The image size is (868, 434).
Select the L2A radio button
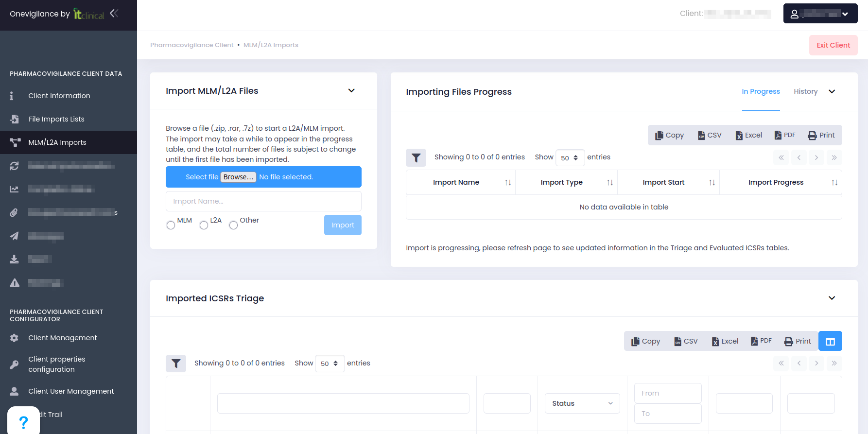204,225
